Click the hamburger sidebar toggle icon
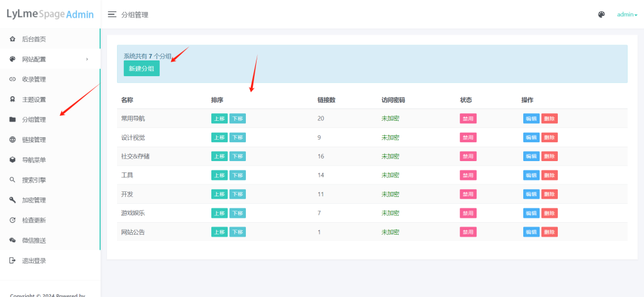 [x=112, y=14]
